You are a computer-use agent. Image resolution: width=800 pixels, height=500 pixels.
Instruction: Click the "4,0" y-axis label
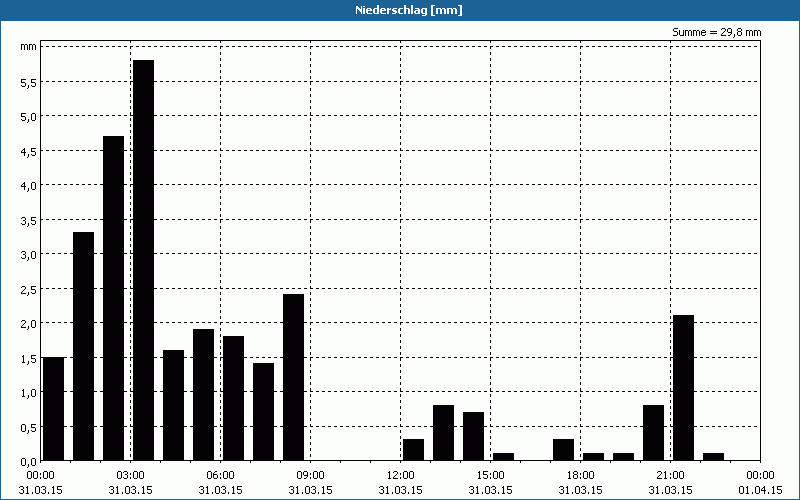click(28, 185)
